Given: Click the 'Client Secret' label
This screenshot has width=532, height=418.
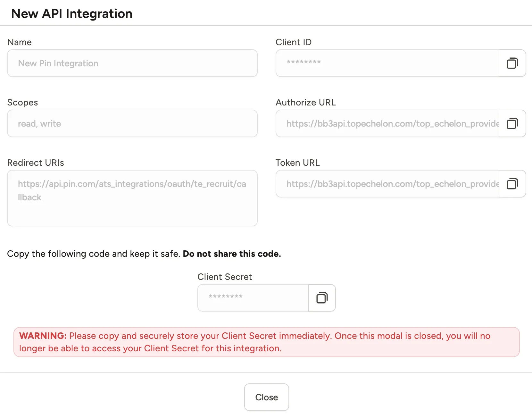Looking at the screenshot, I should click(x=225, y=277).
